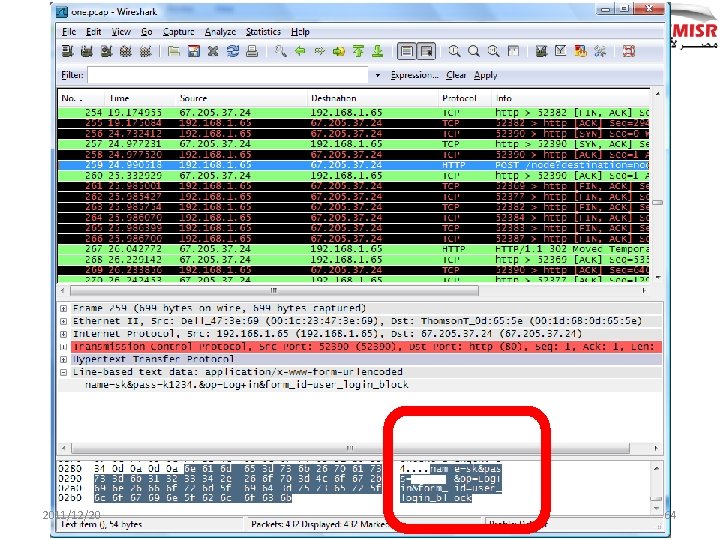Open the Analyze menu
Screen dimensions: 720x540
220,32
